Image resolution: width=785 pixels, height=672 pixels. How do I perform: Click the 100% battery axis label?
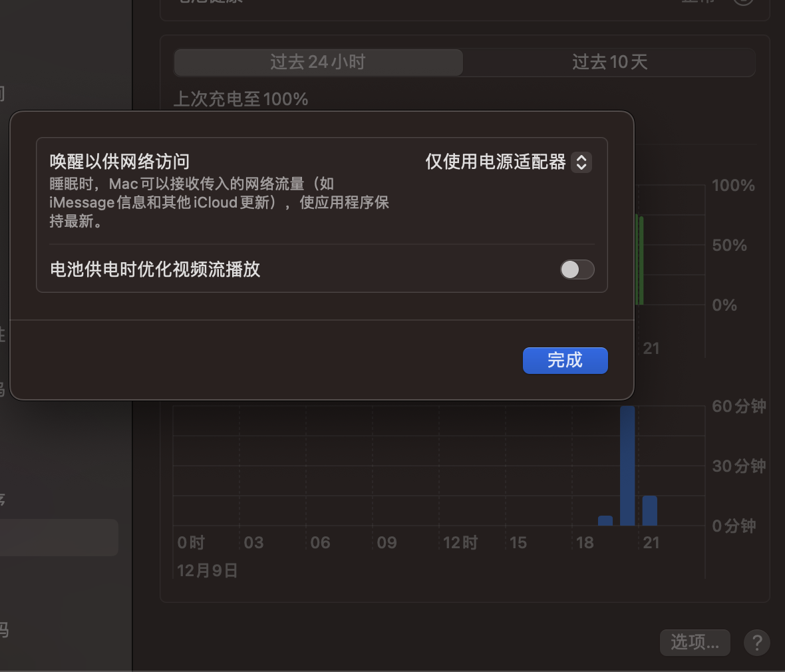(x=733, y=186)
